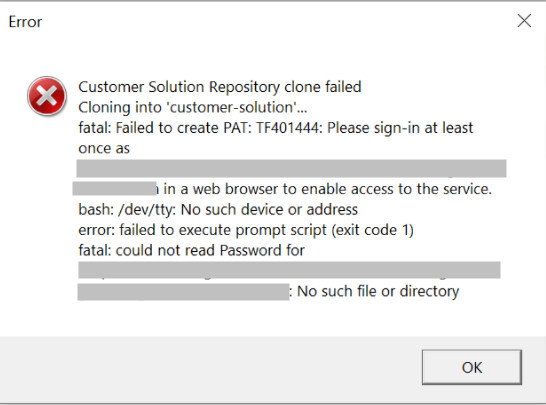This screenshot has width=546, height=405.
Task: Close the Error dialog with the X
Action: click(524, 21)
